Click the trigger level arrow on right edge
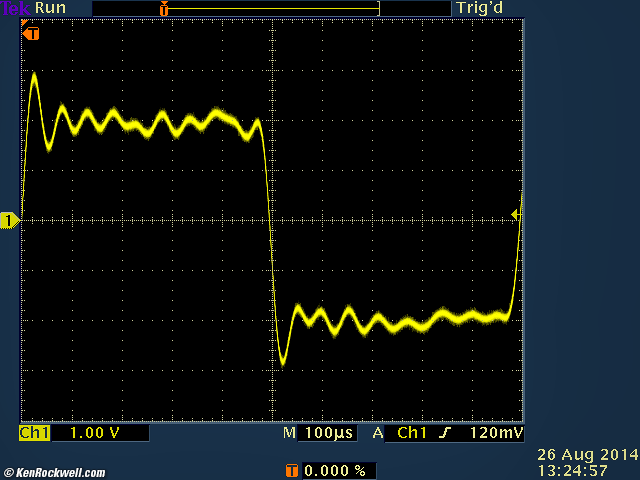The width and height of the screenshot is (640, 480). (x=515, y=214)
